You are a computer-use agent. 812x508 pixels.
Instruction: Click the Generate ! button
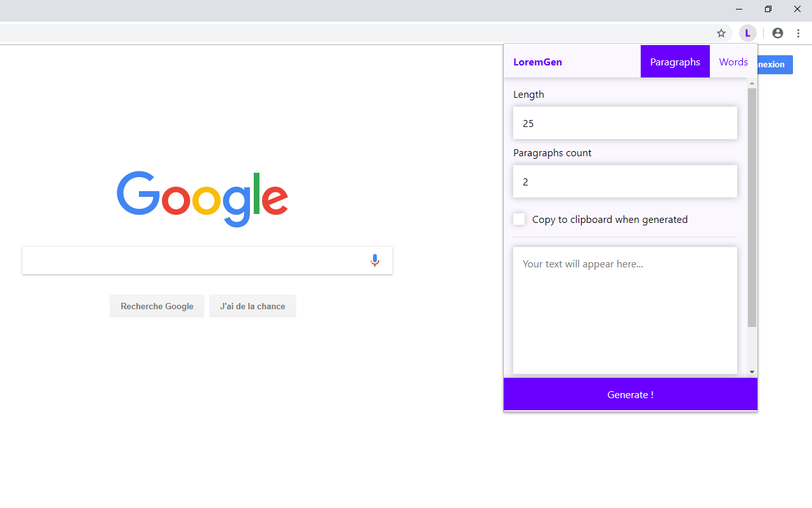tap(631, 394)
